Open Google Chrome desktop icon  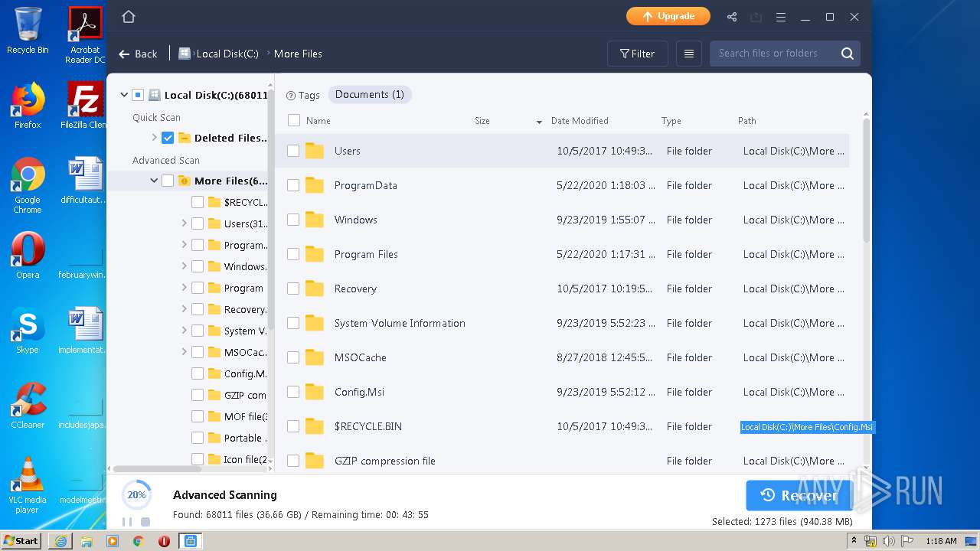28,185
